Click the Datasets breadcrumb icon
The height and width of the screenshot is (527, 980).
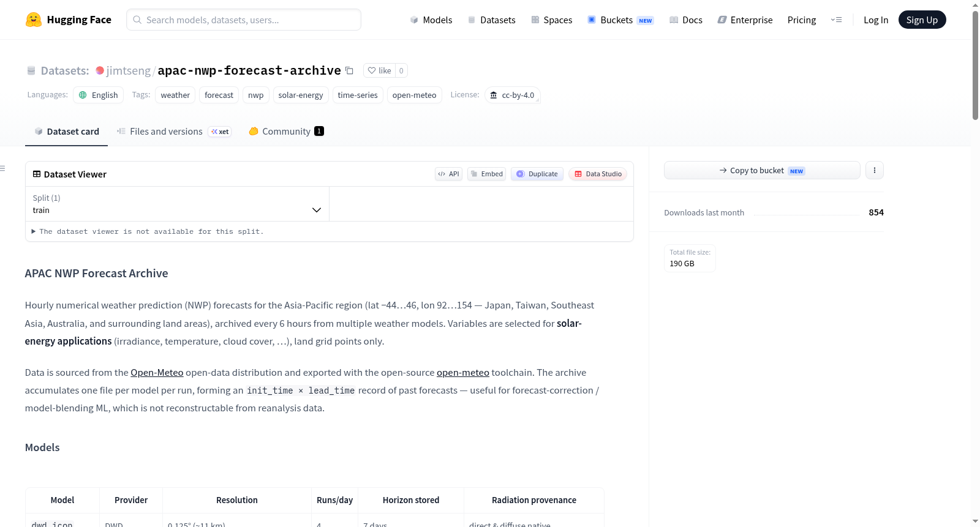click(31, 70)
